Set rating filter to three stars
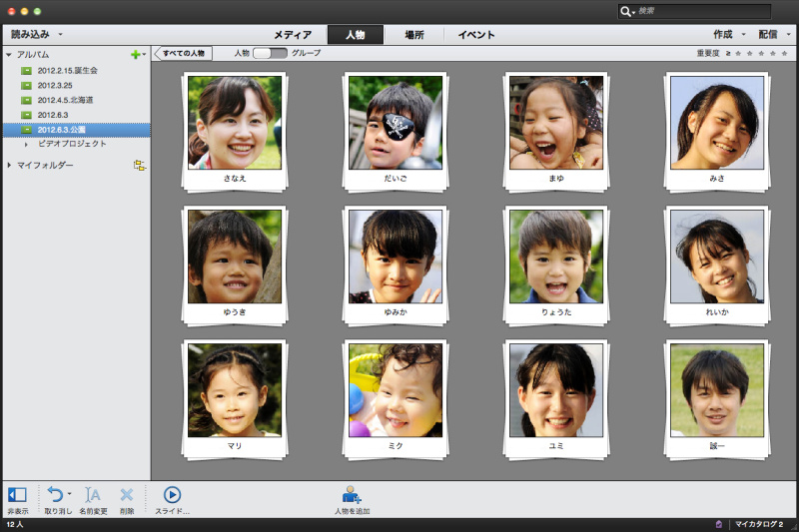 tap(761, 53)
